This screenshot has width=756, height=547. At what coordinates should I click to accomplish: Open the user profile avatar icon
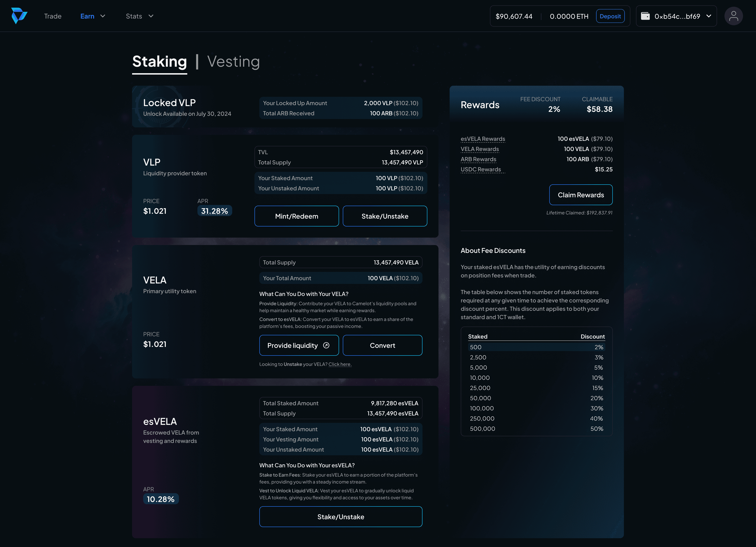[x=733, y=16]
